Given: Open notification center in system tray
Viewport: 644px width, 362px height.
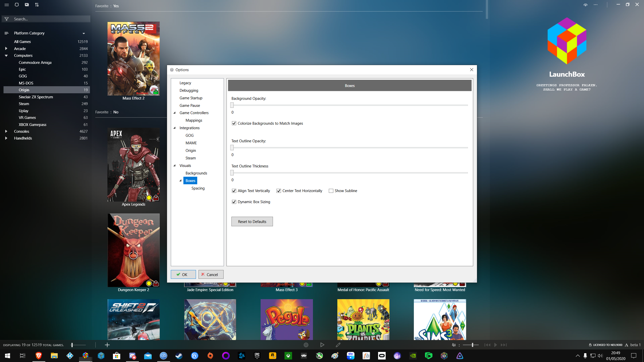Looking at the screenshot, I should (x=634, y=355).
